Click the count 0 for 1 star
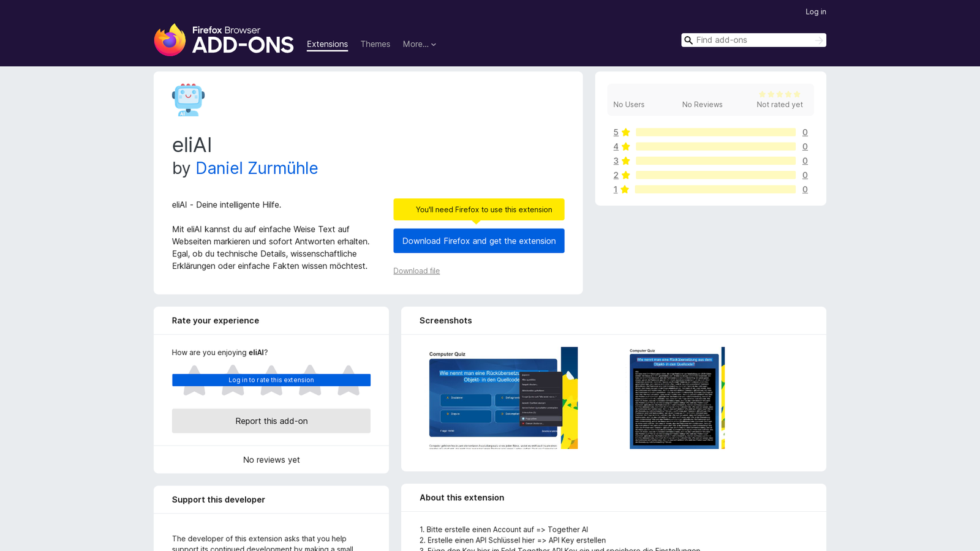The image size is (980, 551). (805, 189)
